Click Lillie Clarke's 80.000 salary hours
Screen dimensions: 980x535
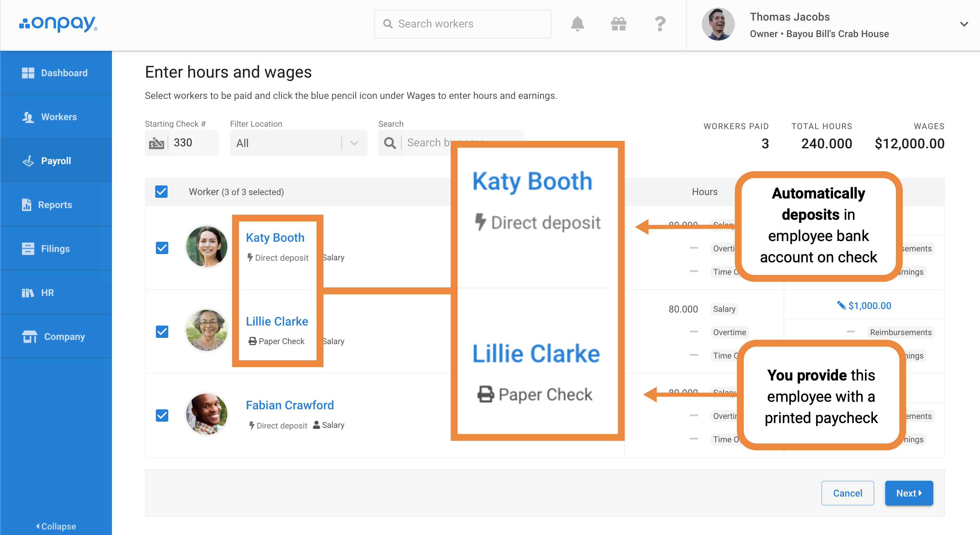click(x=683, y=309)
